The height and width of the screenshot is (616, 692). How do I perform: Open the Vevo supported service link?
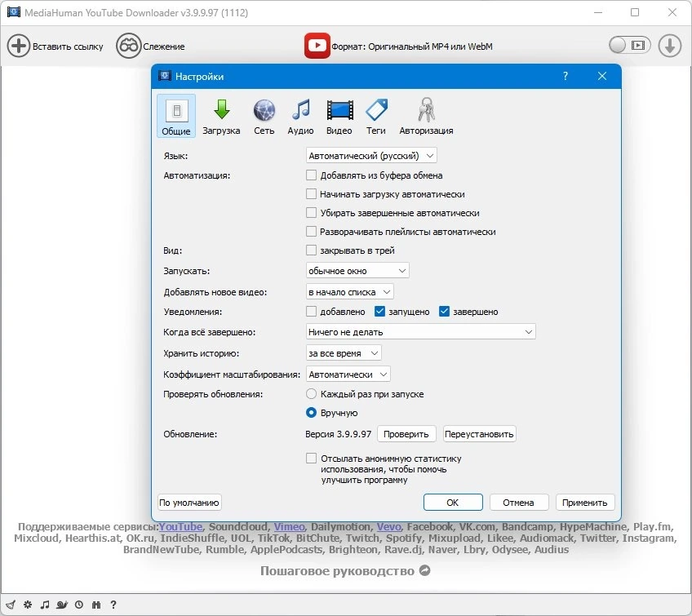point(388,526)
